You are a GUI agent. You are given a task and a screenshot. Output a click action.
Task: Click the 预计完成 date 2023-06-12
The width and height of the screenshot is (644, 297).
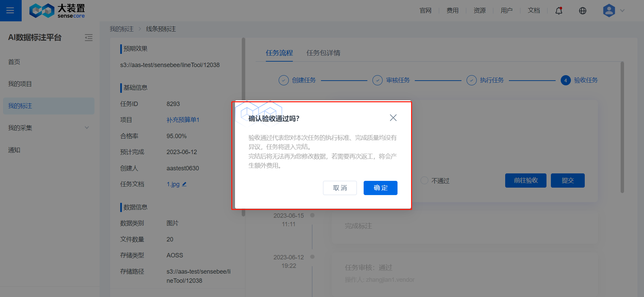pyautogui.click(x=182, y=152)
